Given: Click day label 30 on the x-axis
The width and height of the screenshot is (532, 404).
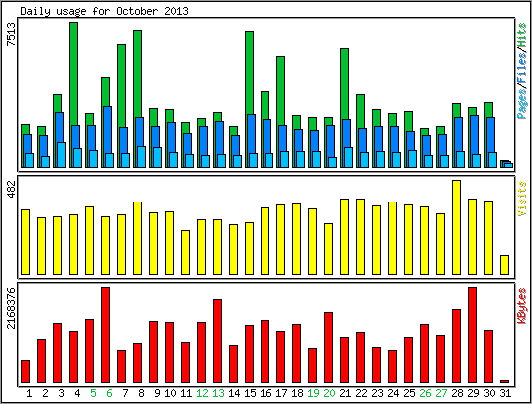Looking at the screenshot, I should click(488, 393).
